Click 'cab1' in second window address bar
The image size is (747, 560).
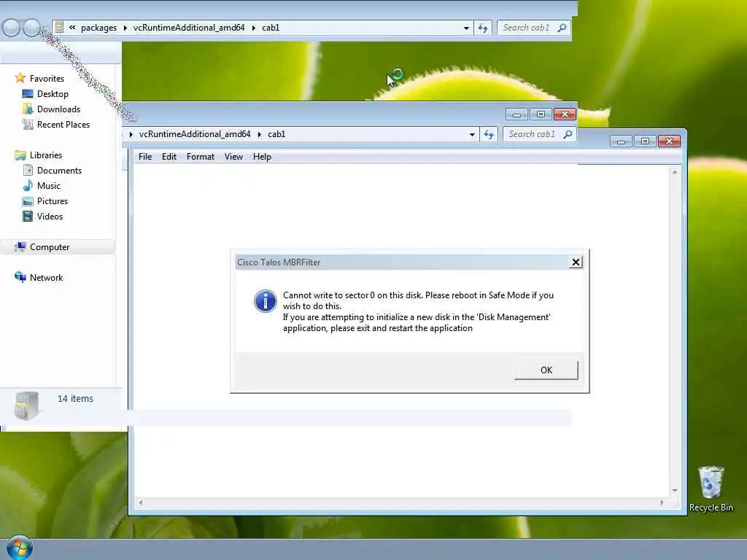click(276, 134)
